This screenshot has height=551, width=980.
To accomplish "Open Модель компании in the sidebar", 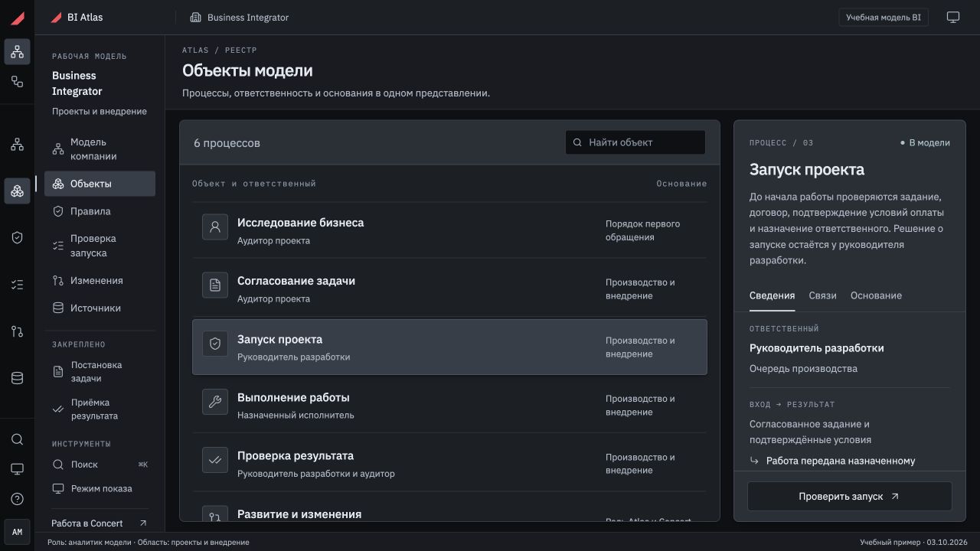I will click(x=100, y=149).
